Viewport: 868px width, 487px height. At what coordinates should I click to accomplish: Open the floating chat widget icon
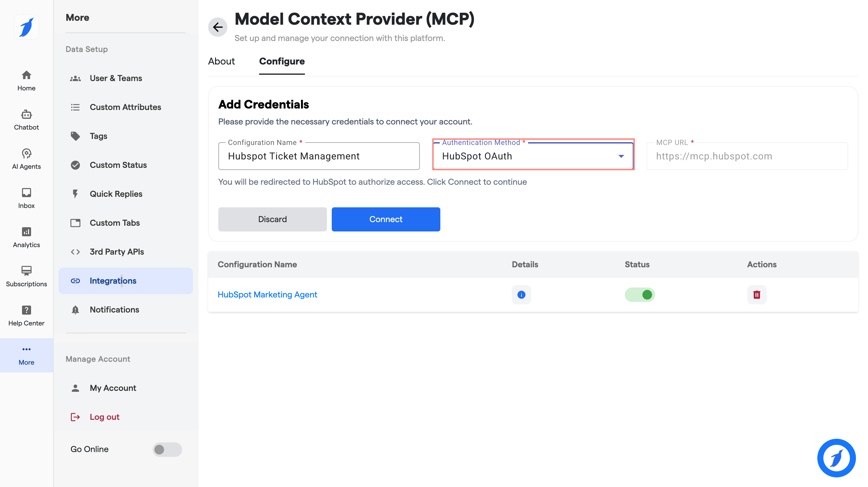click(836, 458)
